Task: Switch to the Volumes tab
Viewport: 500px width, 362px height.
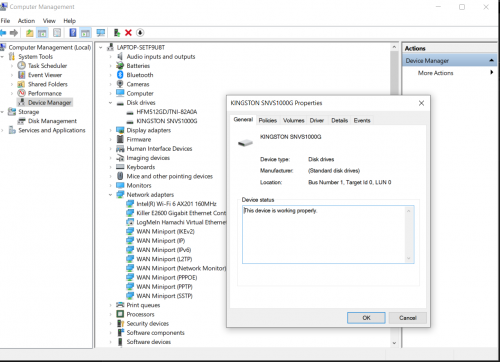Action: coord(294,120)
